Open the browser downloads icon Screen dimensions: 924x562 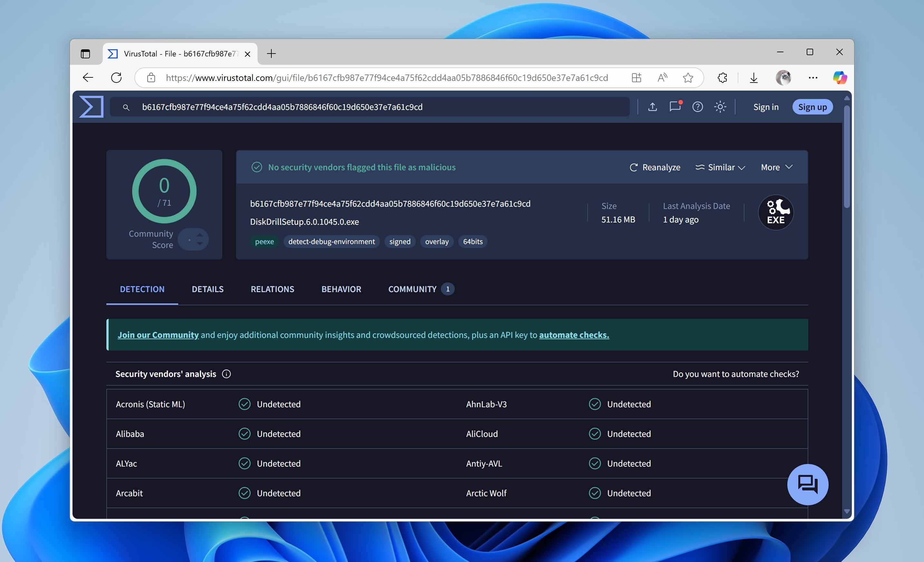754,78
